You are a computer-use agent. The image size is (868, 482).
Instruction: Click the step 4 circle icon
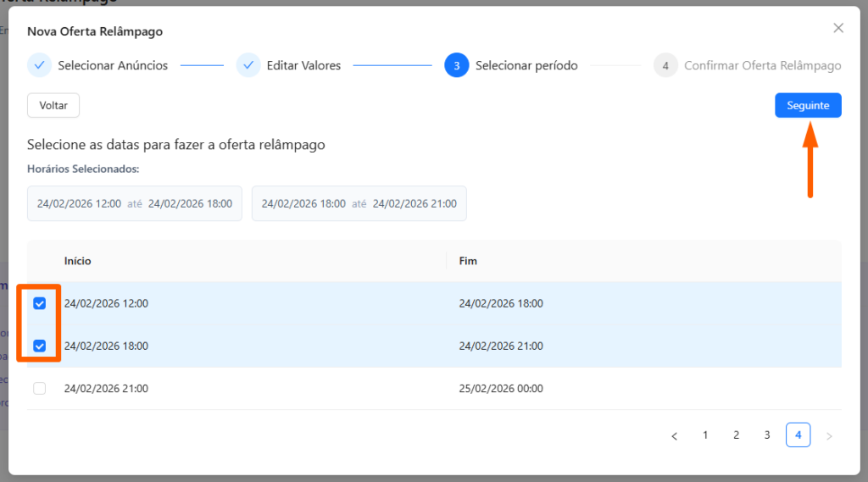point(665,65)
